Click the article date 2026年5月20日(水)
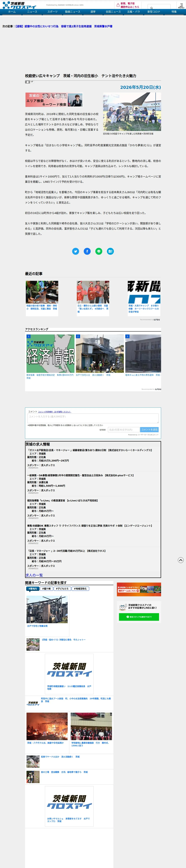This screenshot has width=186, height=868. tap(140, 87)
